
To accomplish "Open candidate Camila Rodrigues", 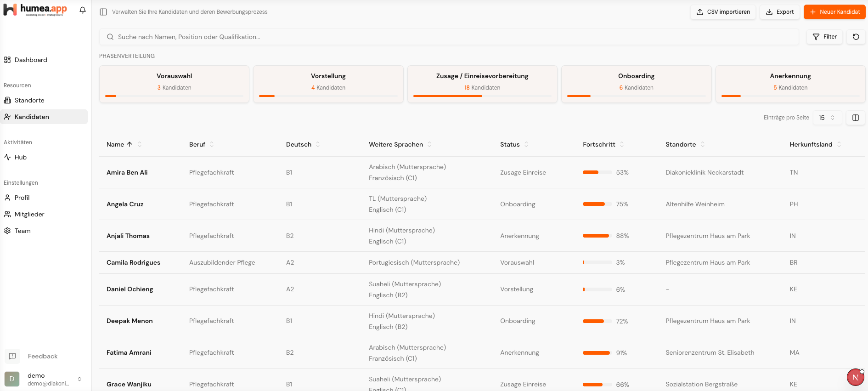I will [x=133, y=262].
